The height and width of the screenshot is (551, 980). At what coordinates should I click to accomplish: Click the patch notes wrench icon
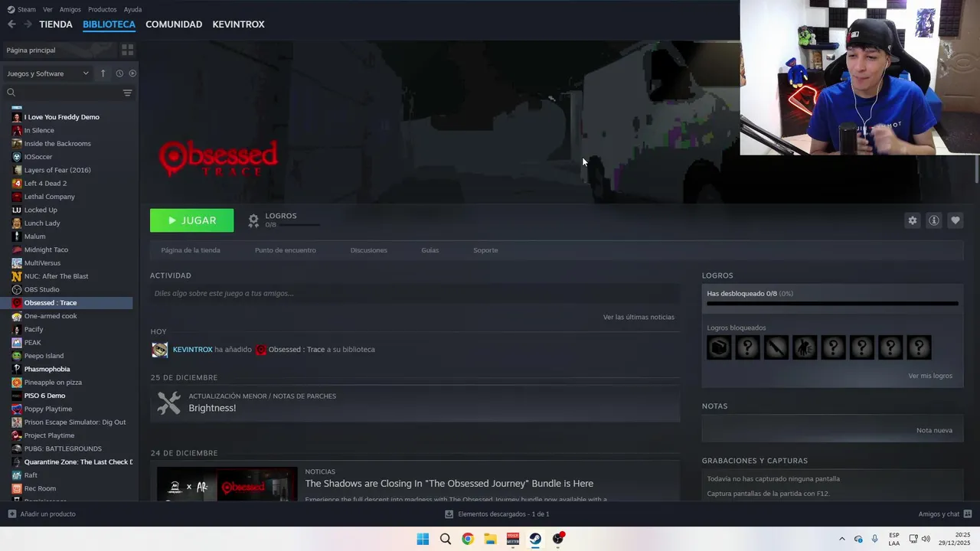tap(168, 403)
